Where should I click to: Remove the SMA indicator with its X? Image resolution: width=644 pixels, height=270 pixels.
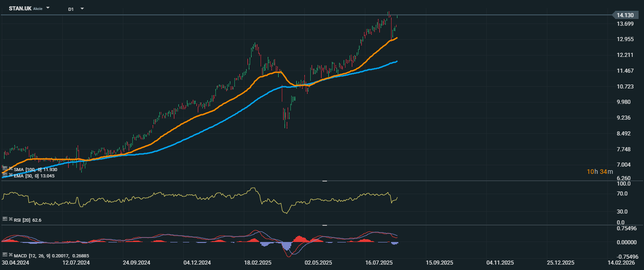(x=11, y=168)
